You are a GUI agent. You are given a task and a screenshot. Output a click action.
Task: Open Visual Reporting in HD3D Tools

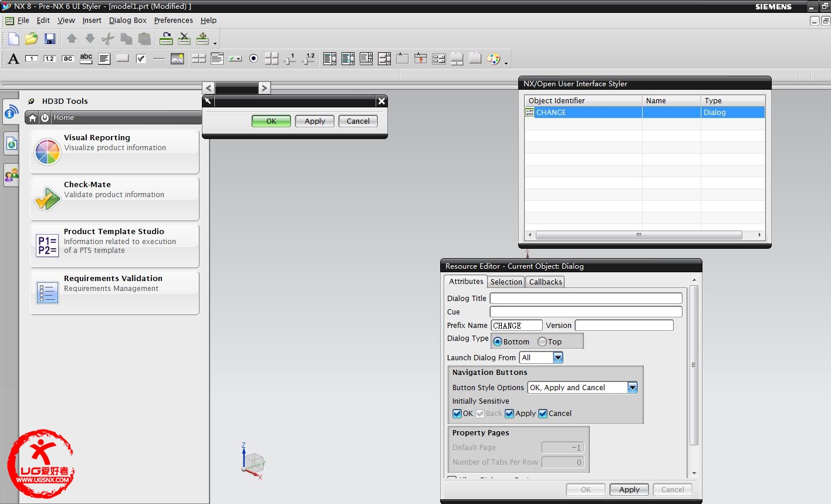point(115,151)
